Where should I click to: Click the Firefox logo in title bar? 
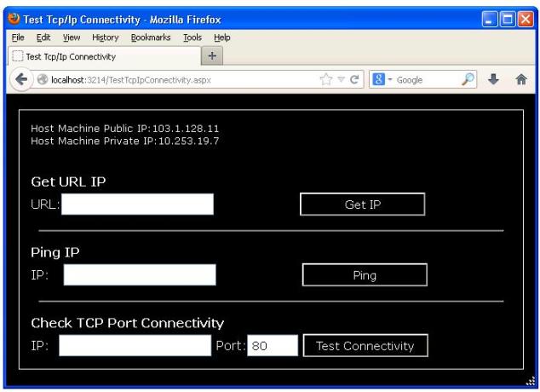pyautogui.click(x=14, y=19)
